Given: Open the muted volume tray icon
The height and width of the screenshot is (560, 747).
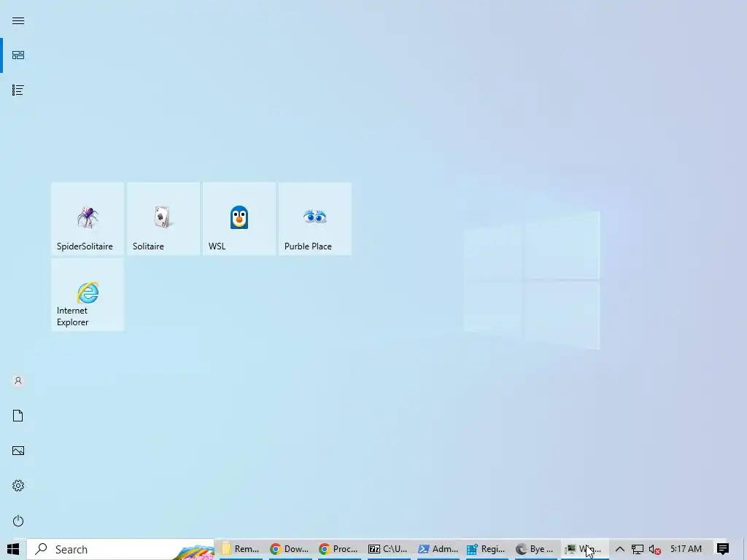Looking at the screenshot, I should (654, 550).
